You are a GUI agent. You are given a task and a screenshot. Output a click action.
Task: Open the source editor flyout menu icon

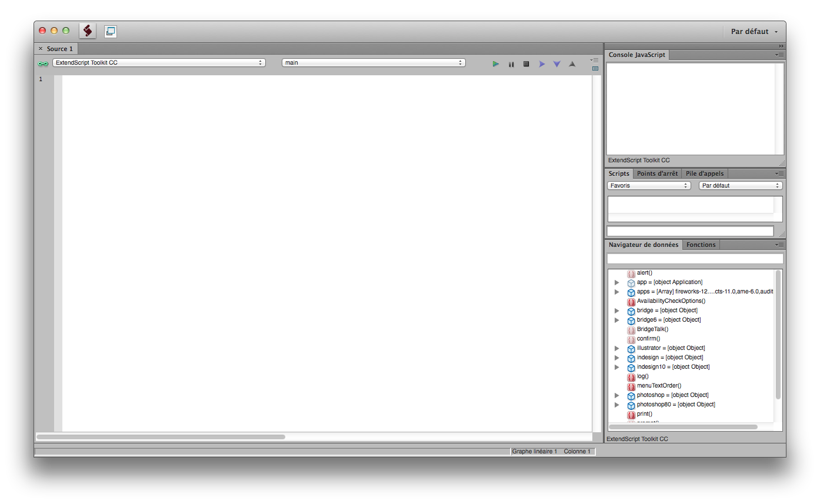point(595,59)
